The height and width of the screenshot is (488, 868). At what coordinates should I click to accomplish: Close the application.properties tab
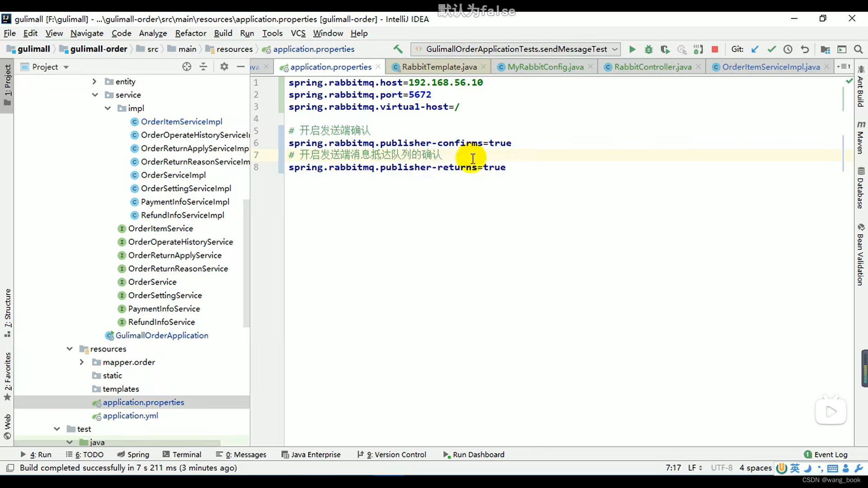coord(378,67)
